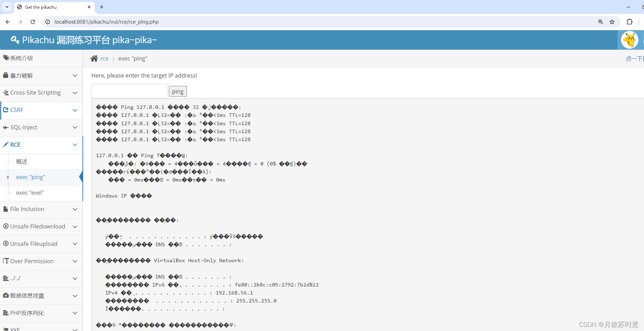Image resolution: width=644 pixels, height=331 pixels.
Task: Click the File Inclusion file icon
Action: click(x=6, y=209)
